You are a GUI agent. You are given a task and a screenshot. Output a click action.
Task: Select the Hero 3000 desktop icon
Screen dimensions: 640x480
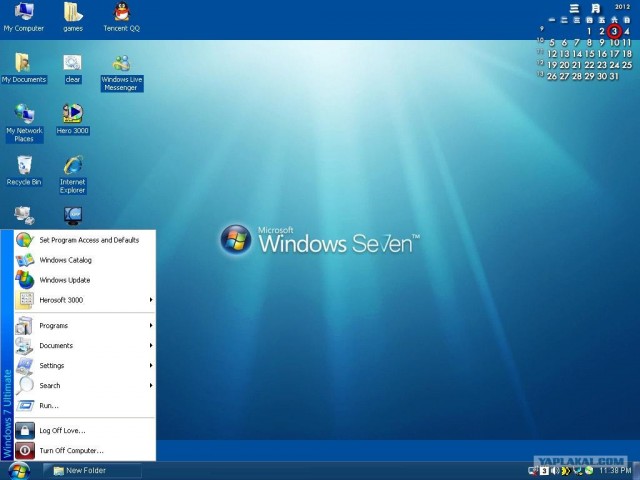point(73,119)
